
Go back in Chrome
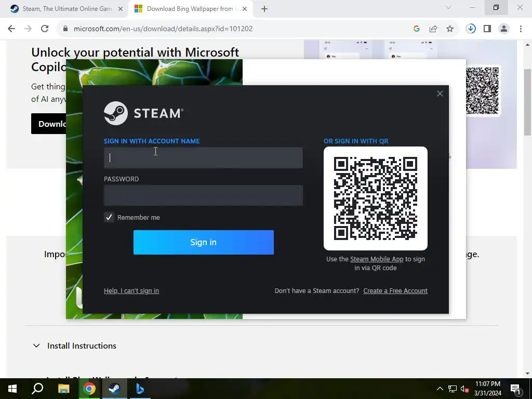pyautogui.click(x=11, y=29)
